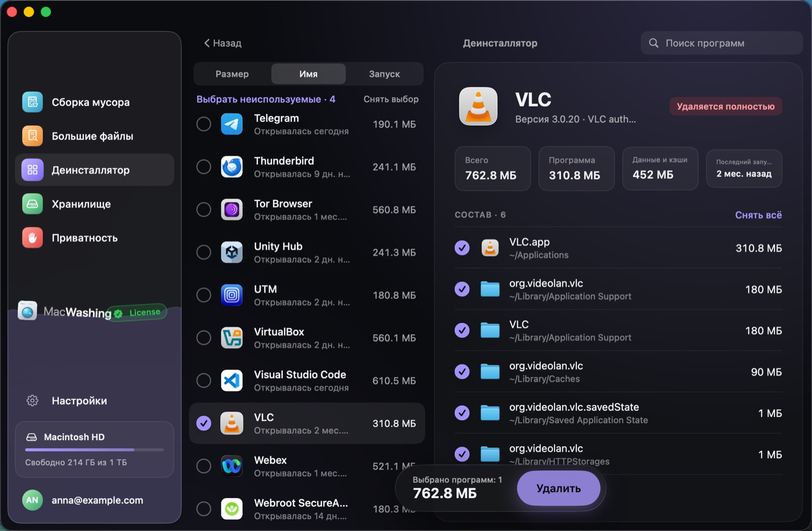Click the Macintosh HD storage bar
Viewport: 812px width, 531px height.
94,449
